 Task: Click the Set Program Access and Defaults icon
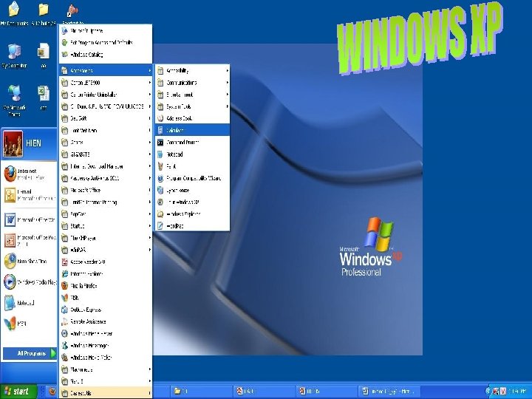click(64, 42)
